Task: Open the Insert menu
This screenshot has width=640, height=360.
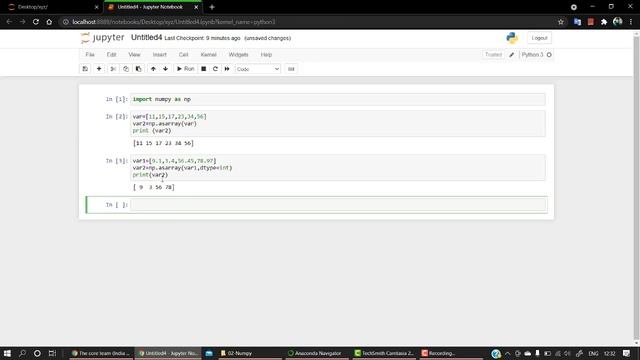Action: click(x=160, y=55)
